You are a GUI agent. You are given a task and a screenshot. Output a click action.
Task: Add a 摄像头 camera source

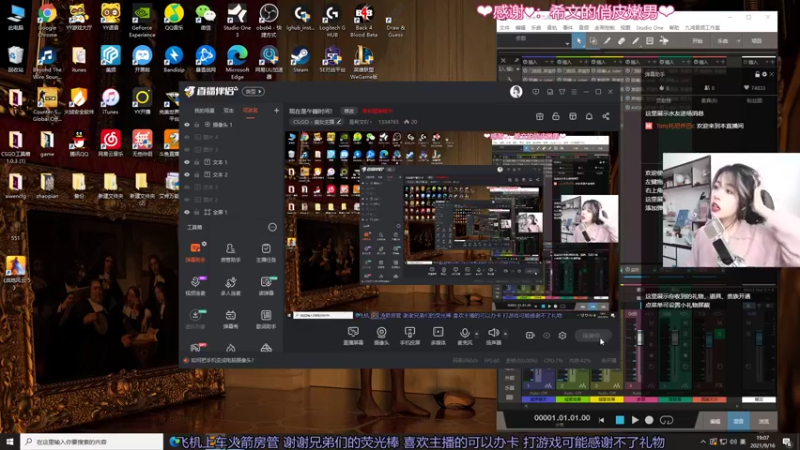click(381, 336)
